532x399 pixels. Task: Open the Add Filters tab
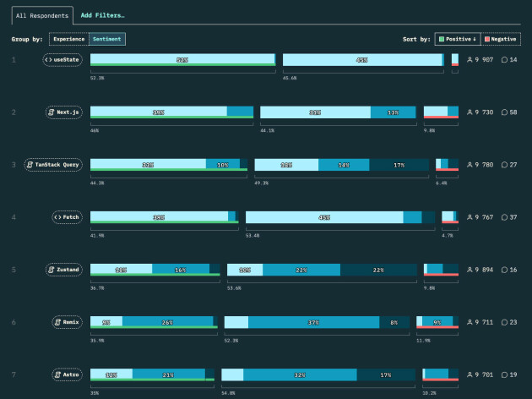coord(102,15)
